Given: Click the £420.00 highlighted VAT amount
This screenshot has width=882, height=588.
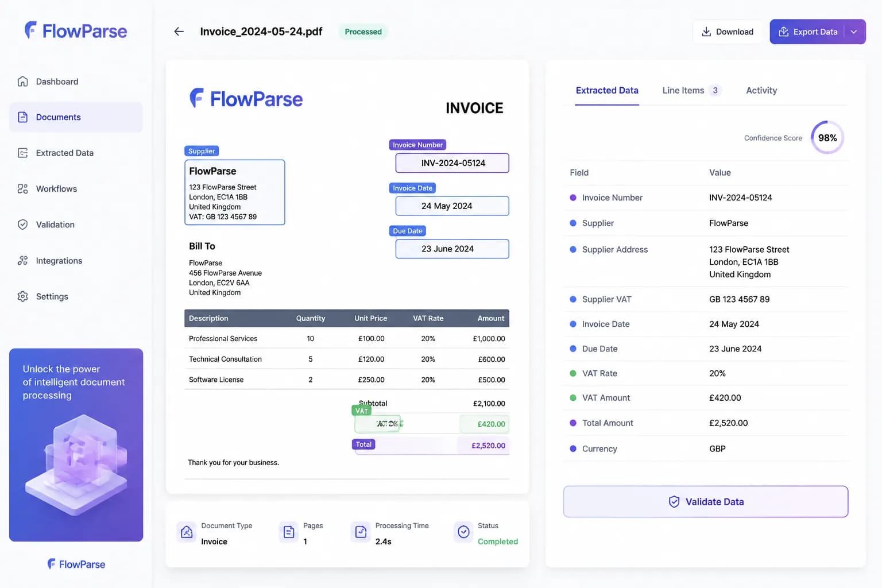Looking at the screenshot, I should [484, 424].
